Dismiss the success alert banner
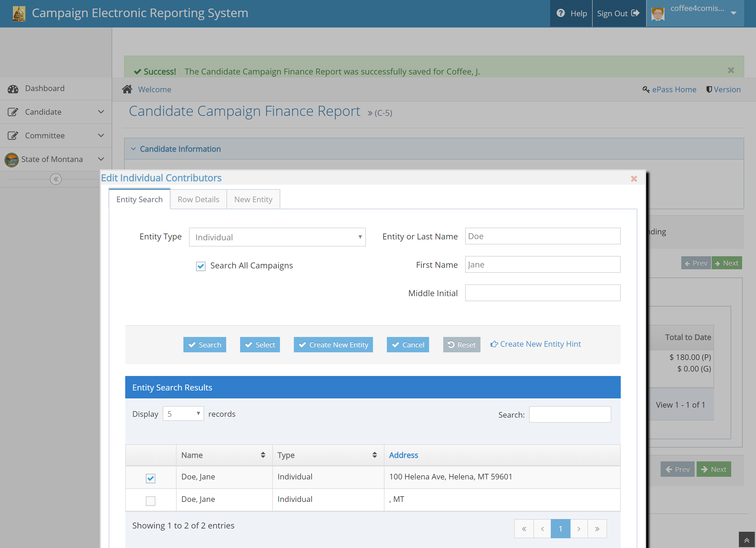 (731, 70)
